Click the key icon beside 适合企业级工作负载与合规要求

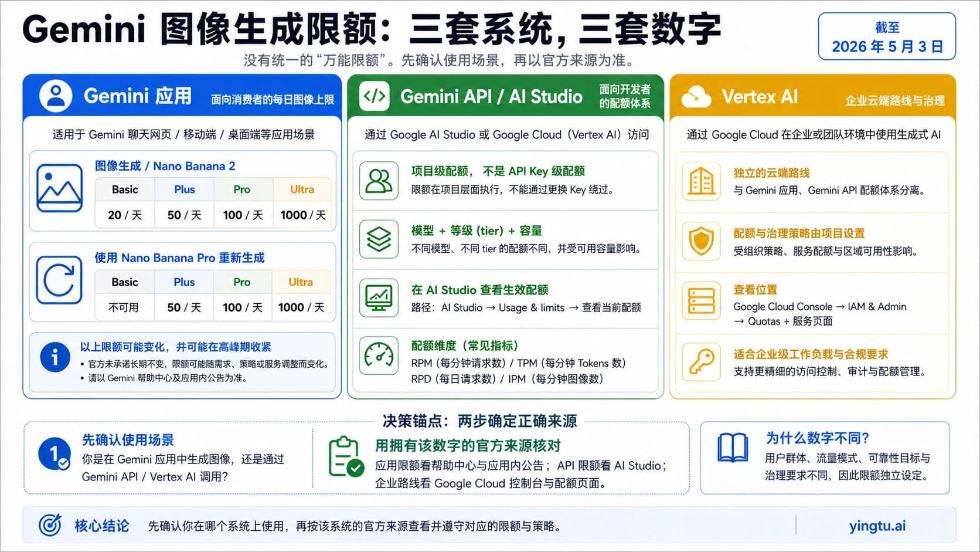[702, 362]
